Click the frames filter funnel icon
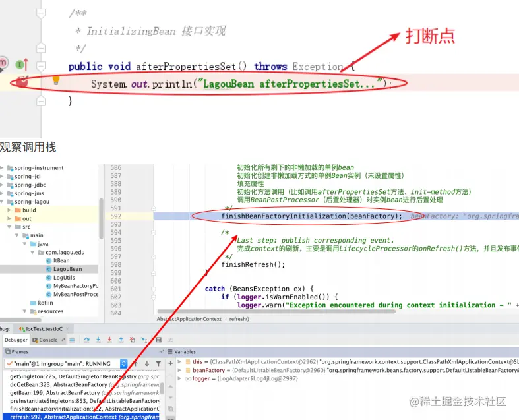519x420 pixels. pos(158,364)
